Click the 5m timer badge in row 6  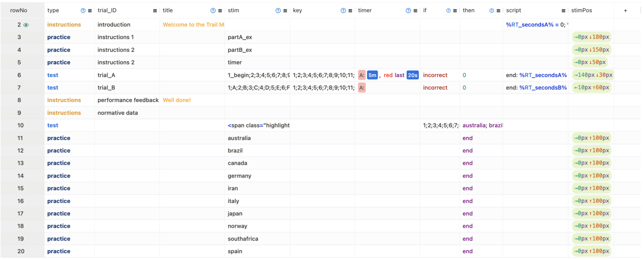coord(372,75)
